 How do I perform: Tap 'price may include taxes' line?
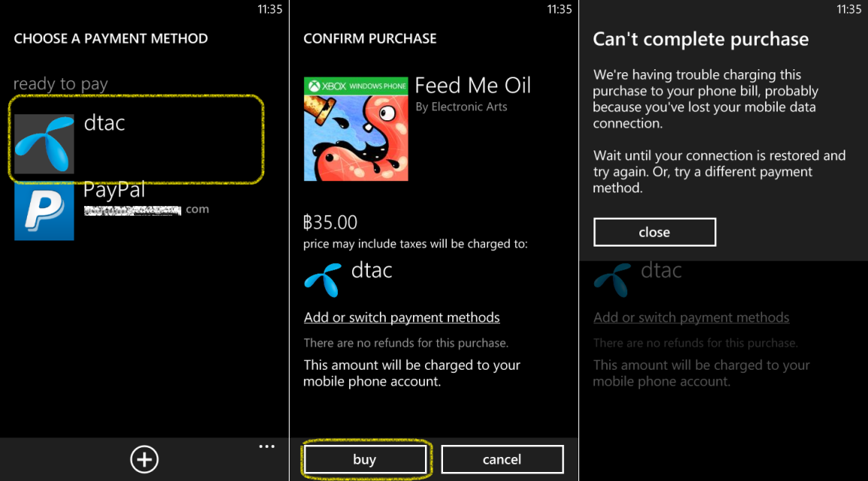[x=415, y=244]
